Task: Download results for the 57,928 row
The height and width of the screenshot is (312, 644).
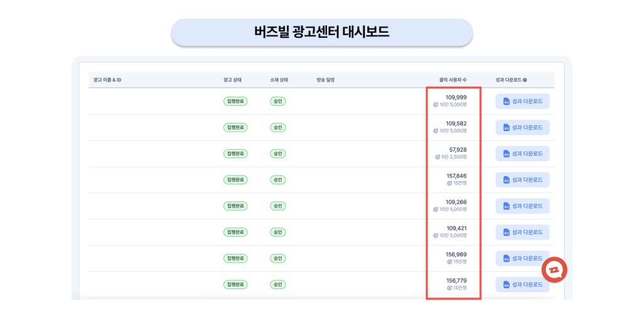Action: pyautogui.click(x=523, y=153)
